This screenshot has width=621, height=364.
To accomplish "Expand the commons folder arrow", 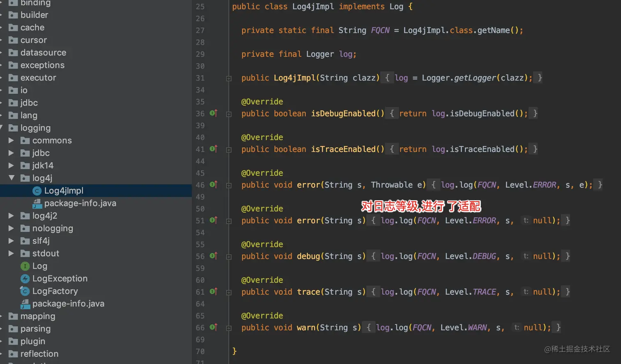I will [x=11, y=140].
